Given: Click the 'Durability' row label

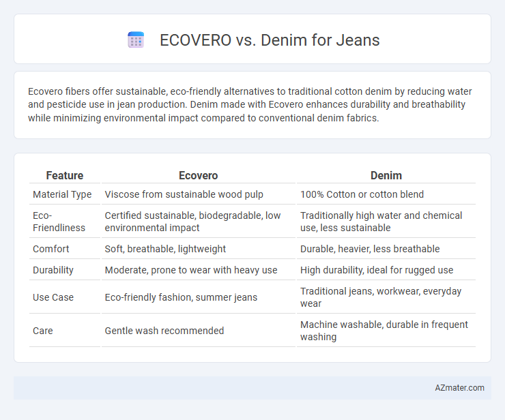Looking at the screenshot, I should (53, 270).
